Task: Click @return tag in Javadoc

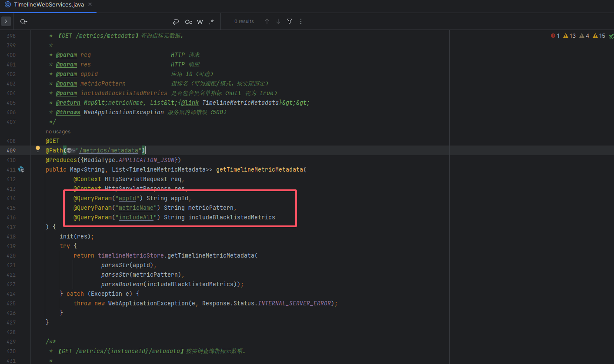Action: pyautogui.click(x=68, y=103)
